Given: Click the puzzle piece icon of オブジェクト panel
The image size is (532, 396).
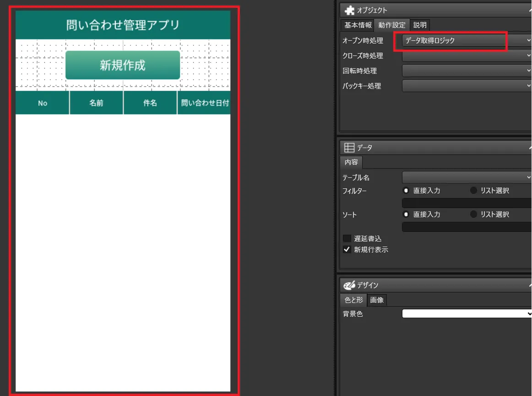Looking at the screenshot, I should [x=349, y=10].
